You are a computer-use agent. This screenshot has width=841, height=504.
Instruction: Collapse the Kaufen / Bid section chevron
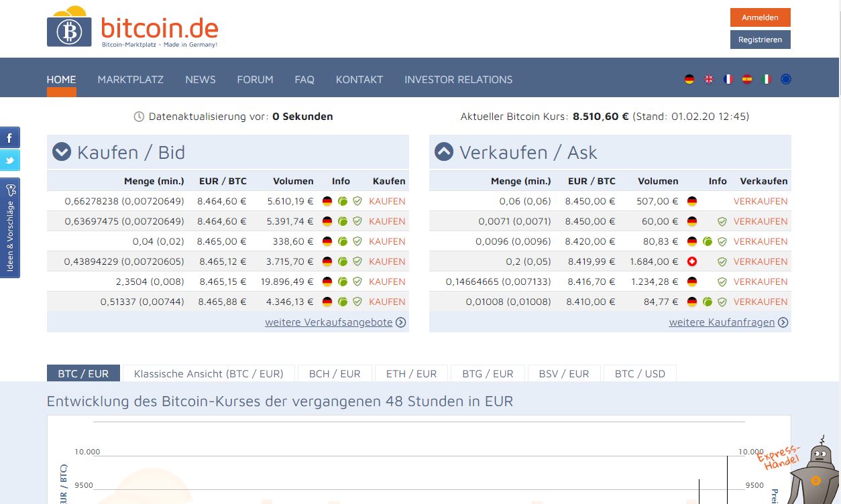pos(62,152)
